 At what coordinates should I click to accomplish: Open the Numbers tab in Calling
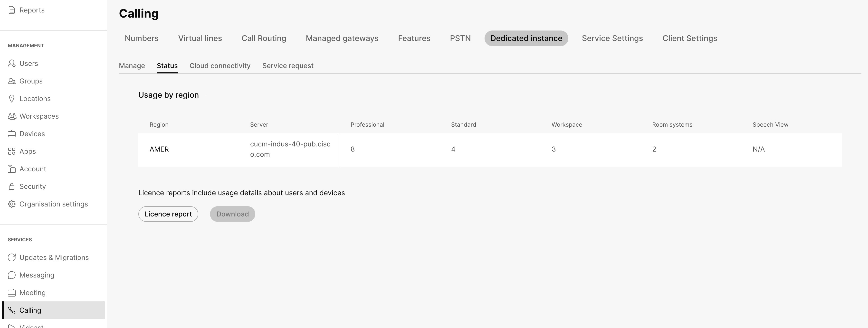pyautogui.click(x=141, y=38)
